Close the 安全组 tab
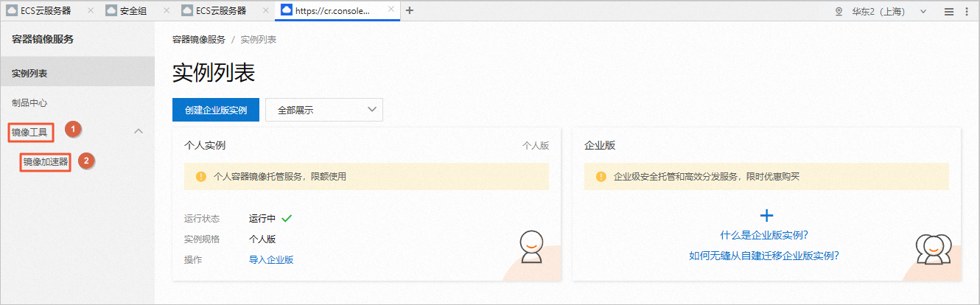The image size is (980, 305). pyautogui.click(x=167, y=10)
